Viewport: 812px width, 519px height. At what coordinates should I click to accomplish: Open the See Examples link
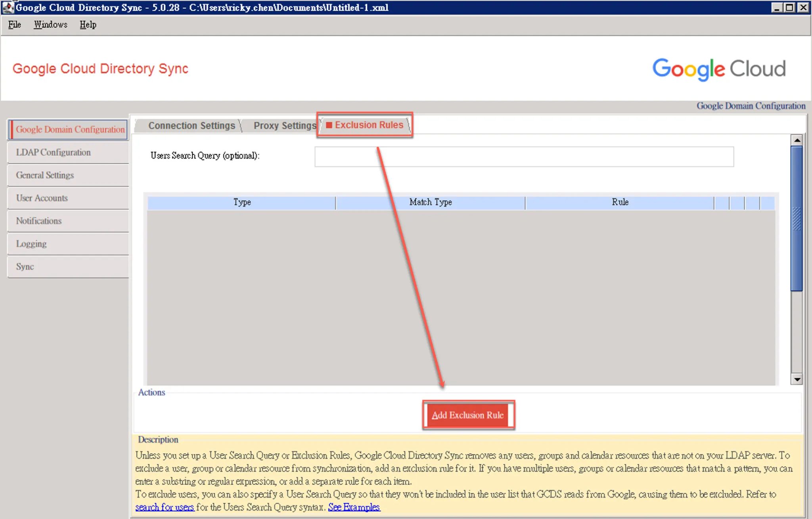pos(354,507)
